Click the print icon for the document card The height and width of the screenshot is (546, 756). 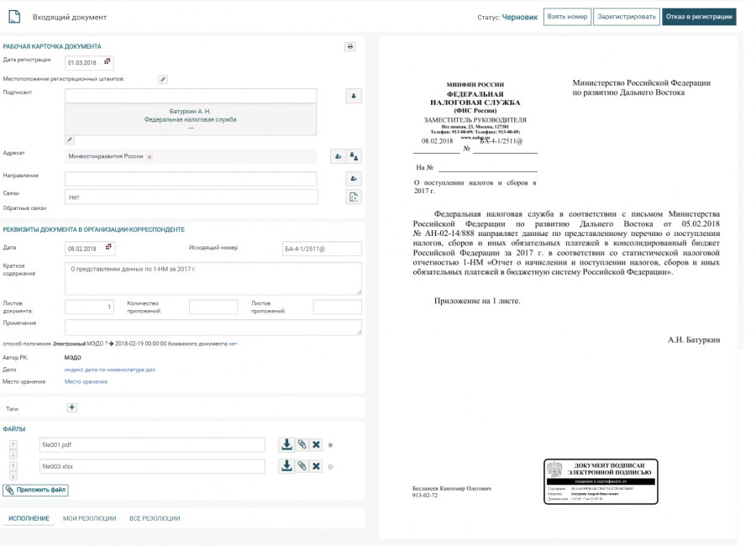point(350,46)
